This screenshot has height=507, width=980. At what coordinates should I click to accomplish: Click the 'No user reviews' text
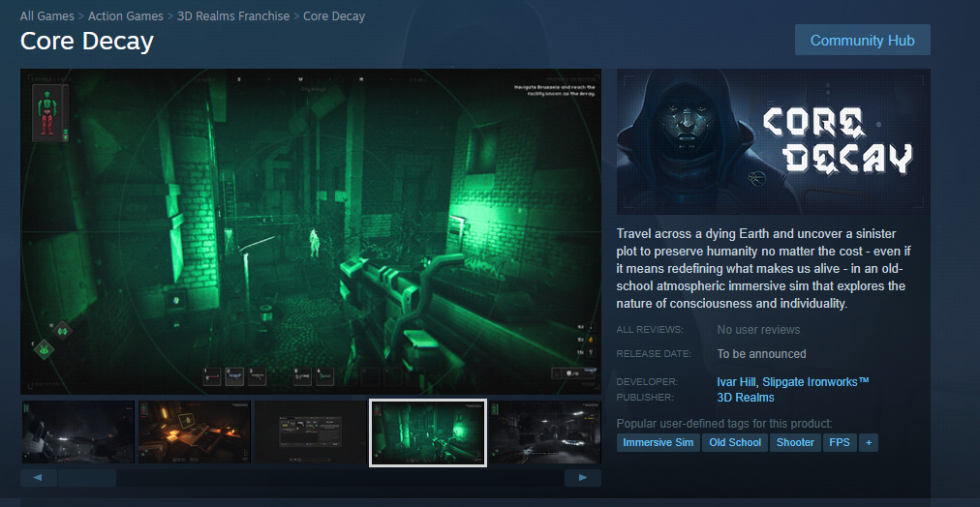758,330
